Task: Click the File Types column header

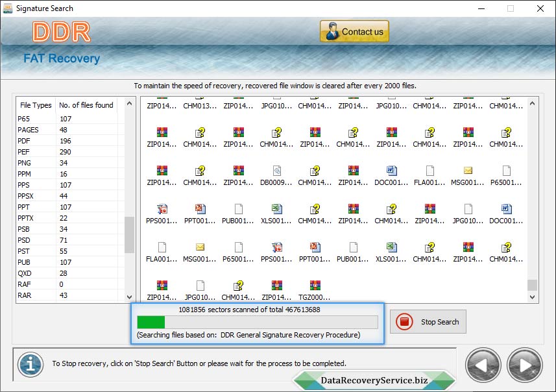Action: pyautogui.click(x=36, y=105)
